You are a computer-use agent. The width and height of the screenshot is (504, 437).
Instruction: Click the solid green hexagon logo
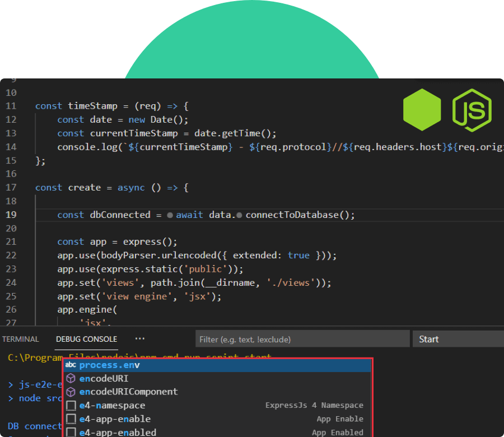[422, 110]
